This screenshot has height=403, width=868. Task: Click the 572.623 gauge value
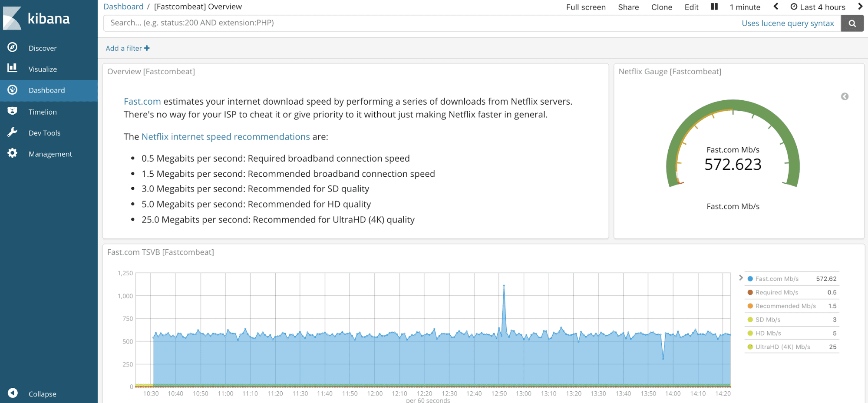[x=733, y=165]
